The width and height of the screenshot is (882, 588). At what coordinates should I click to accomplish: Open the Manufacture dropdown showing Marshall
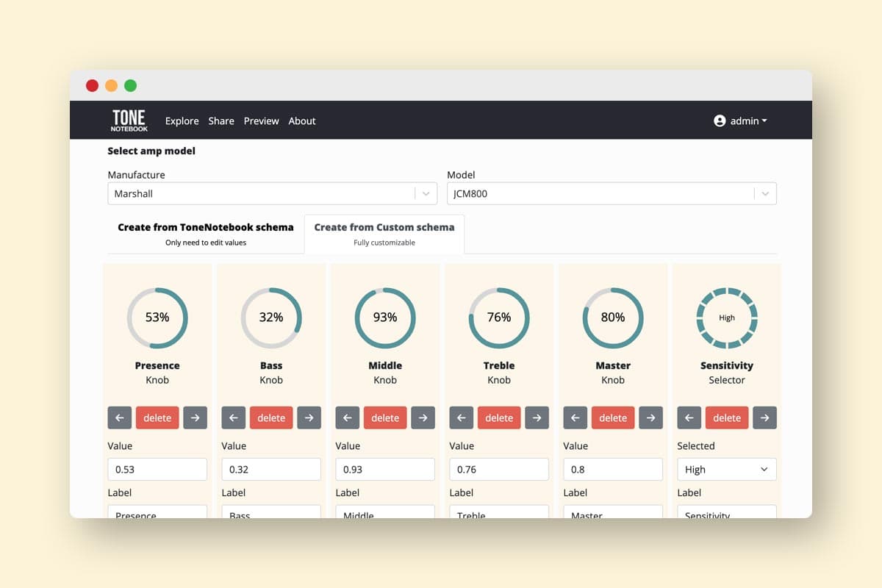[272, 194]
